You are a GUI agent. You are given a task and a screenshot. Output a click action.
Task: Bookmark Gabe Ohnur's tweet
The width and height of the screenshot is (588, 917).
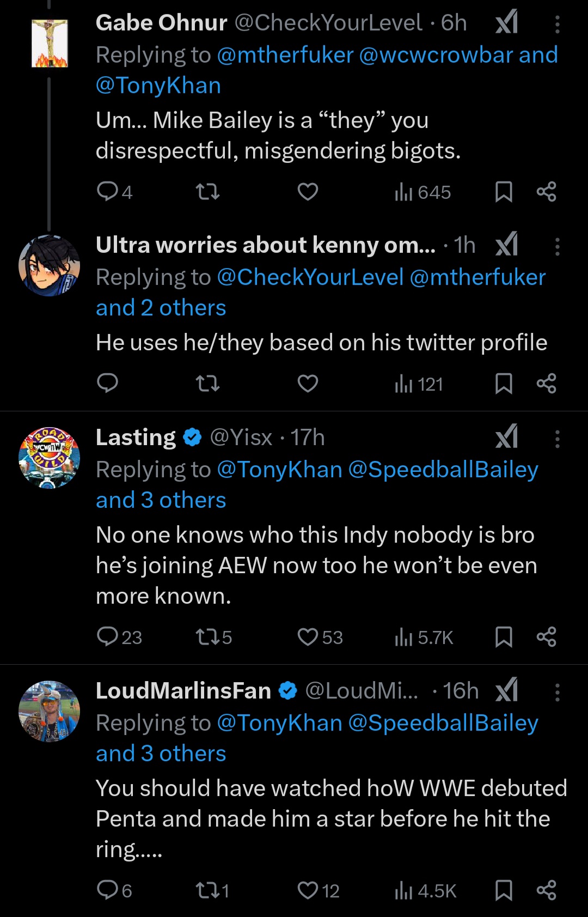(x=504, y=192)
